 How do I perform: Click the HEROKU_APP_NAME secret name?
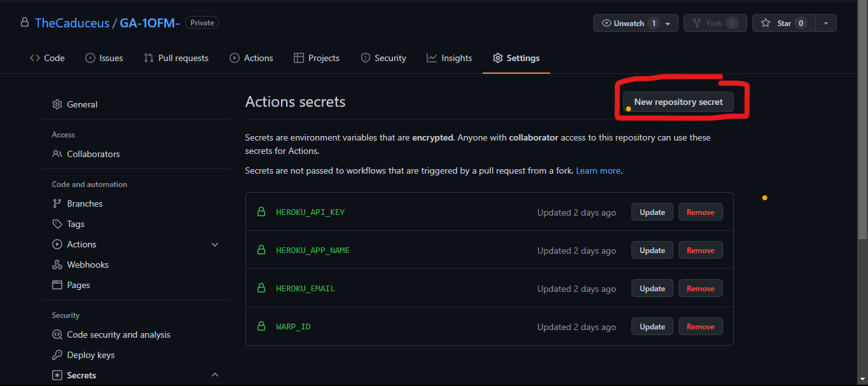pyautogui.click(x=313, y=251)
